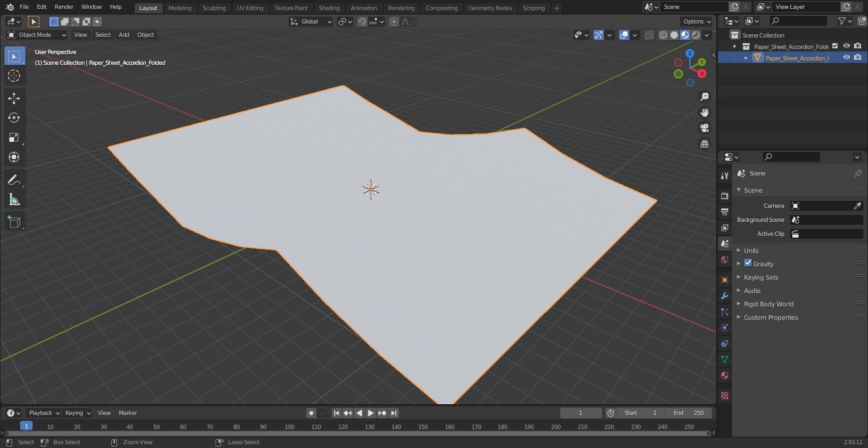Viewport: 868px width, 448px height.
Task: Open the Render menu
Action: coord(64,7)
